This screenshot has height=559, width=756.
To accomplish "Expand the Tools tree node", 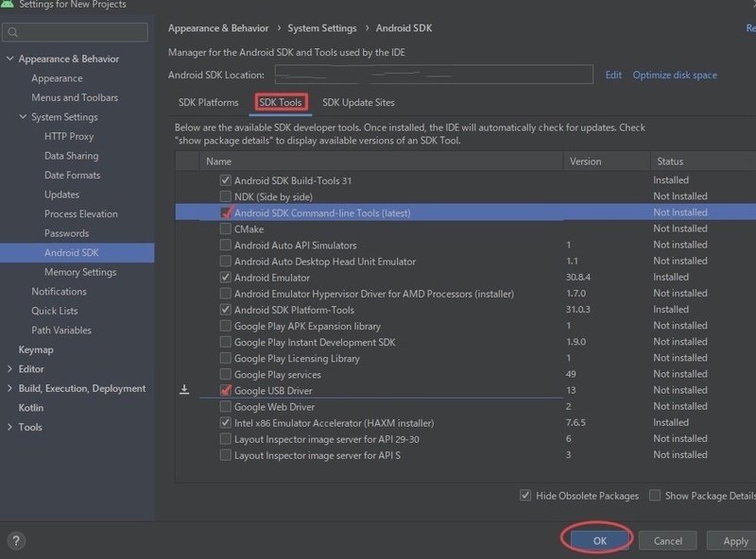I will point(9,427).
